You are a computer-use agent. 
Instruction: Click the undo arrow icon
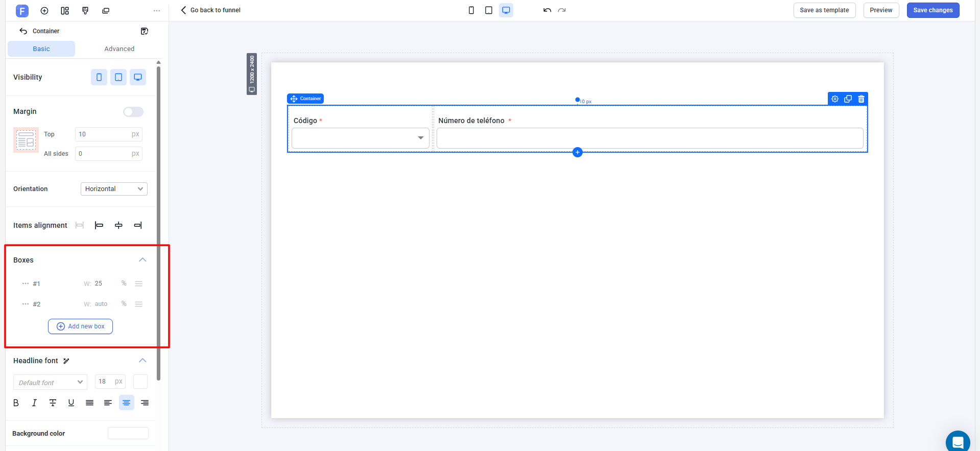pyautogui.click(x=547, y=10)
